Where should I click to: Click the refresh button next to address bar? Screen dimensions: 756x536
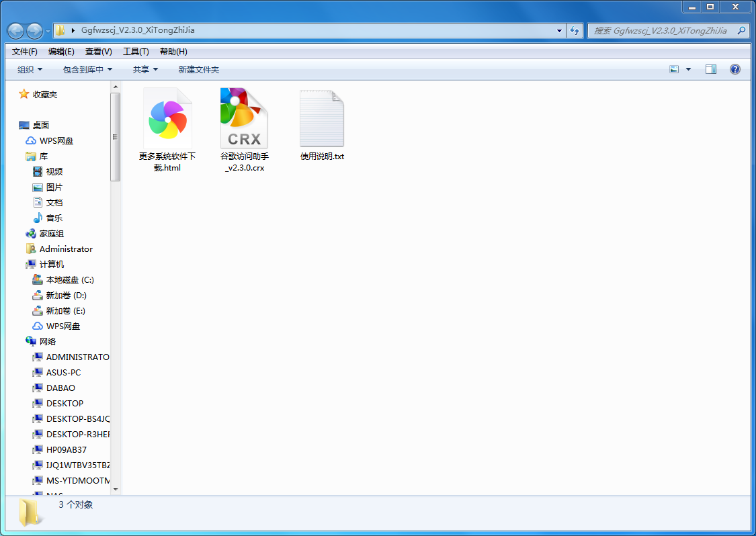pyautogui.click(x=575, y=30)
